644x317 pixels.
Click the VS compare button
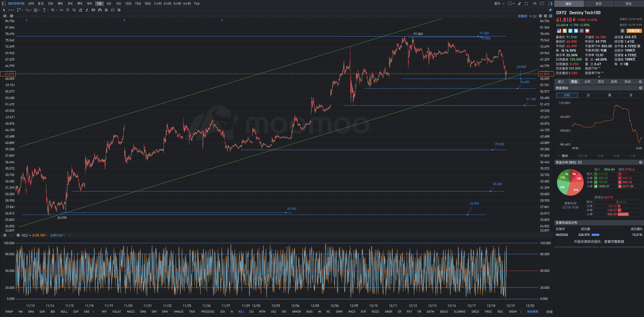click(534, 4)
